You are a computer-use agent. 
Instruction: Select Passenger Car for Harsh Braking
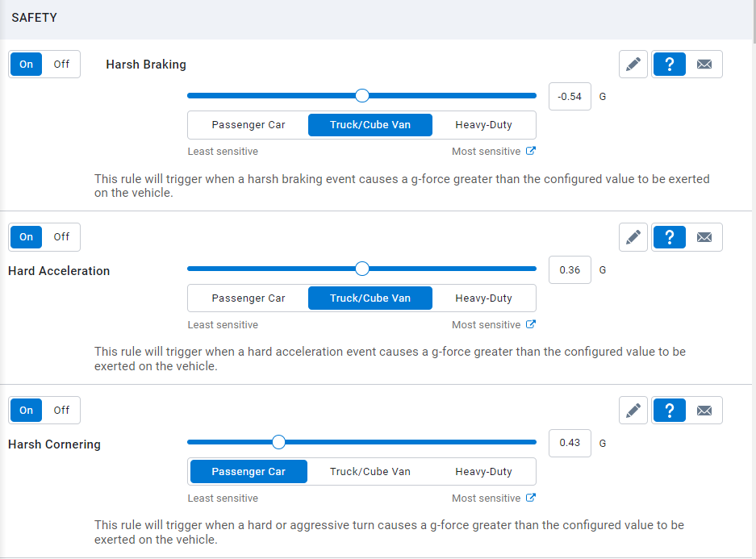click(248, 125)
